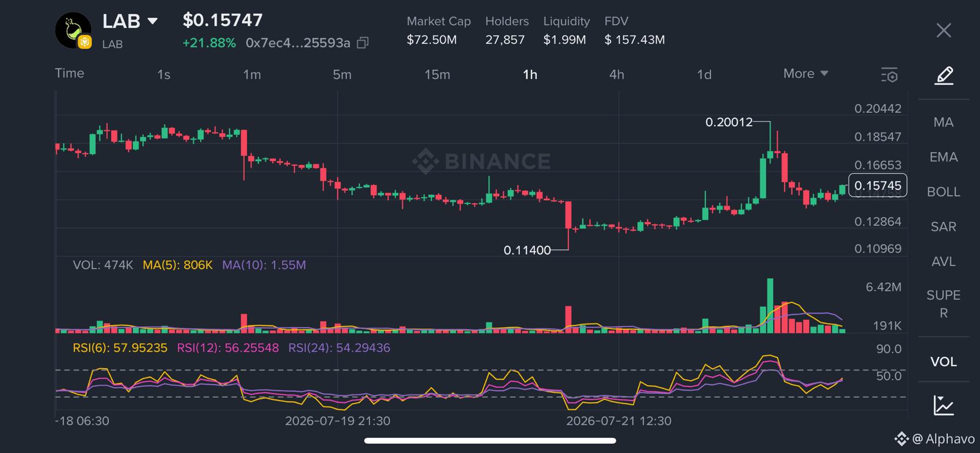The image size is (980, 453).
Task: Enable the SUPER indicator
Action: coord(944,304)
